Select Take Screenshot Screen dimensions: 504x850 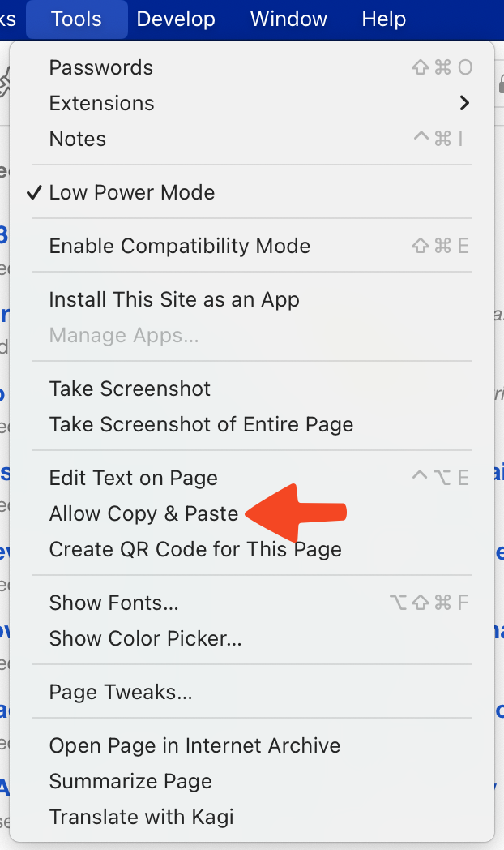[252, 389]
